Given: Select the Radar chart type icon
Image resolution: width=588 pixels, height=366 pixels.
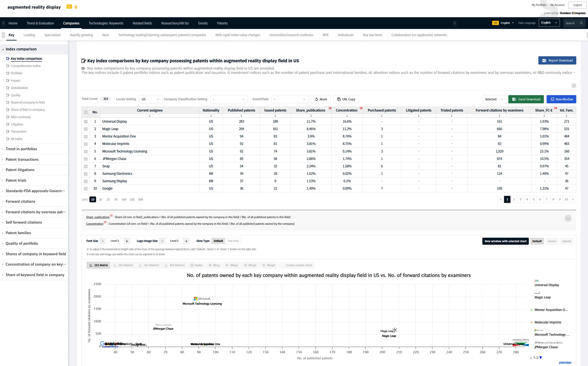Looking at the screenshot, I should pyautogui.click(x=192, y=265).
